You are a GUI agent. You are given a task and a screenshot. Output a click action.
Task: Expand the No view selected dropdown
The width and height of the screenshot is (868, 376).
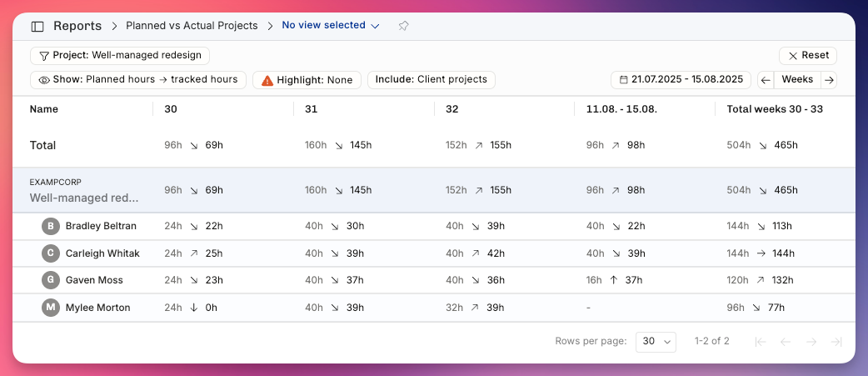tap(331, 26)
